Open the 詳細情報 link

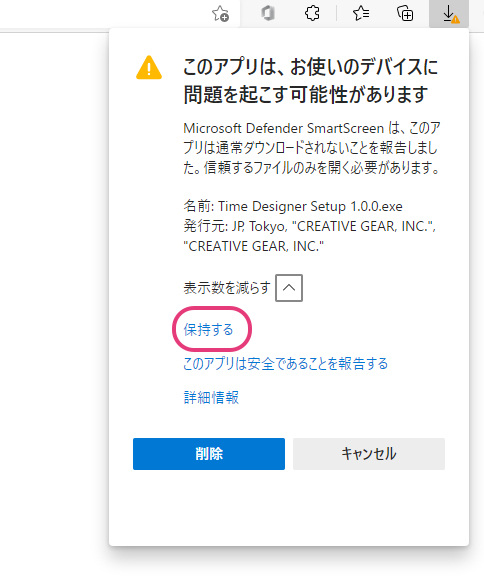pyautogui.click(x=211, y=397)
